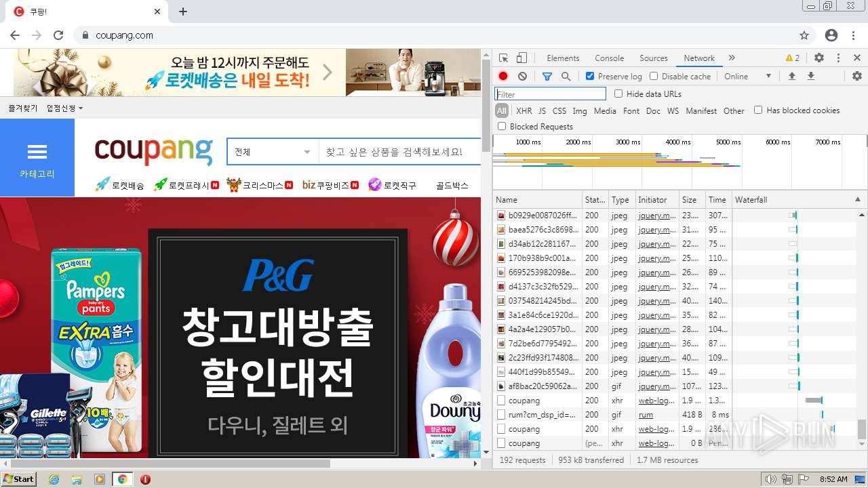The image size is (868, 488).
Task: Clear the network log
Action: coord(522,77)
